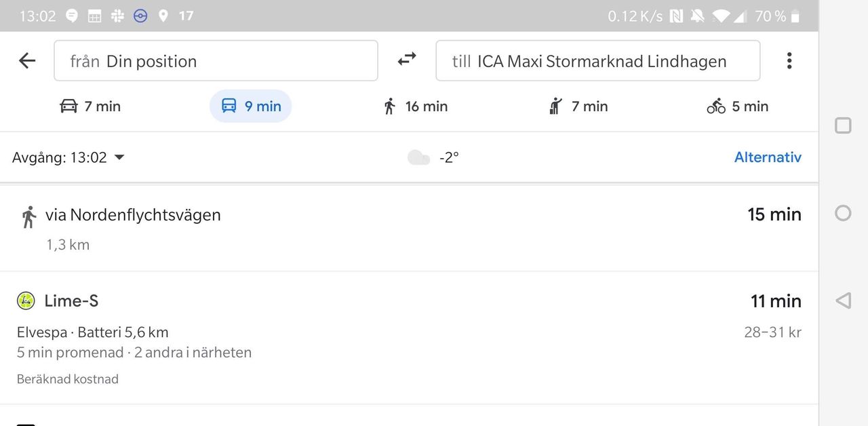Viewport: 868px width, 426px height.
Task: Swap origin and destination with the arrows icon
Action: (406, 60)
